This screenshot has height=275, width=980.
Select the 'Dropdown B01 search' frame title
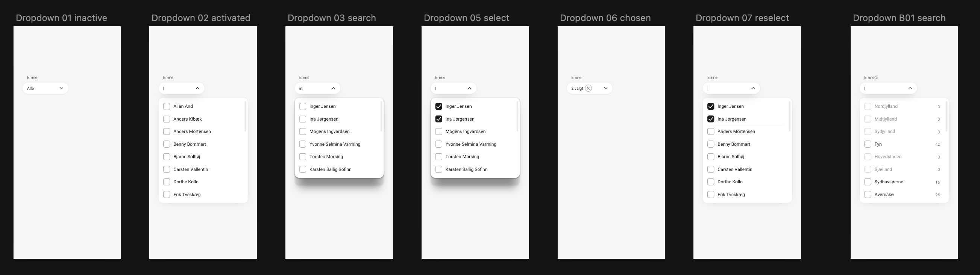point(899,18)
